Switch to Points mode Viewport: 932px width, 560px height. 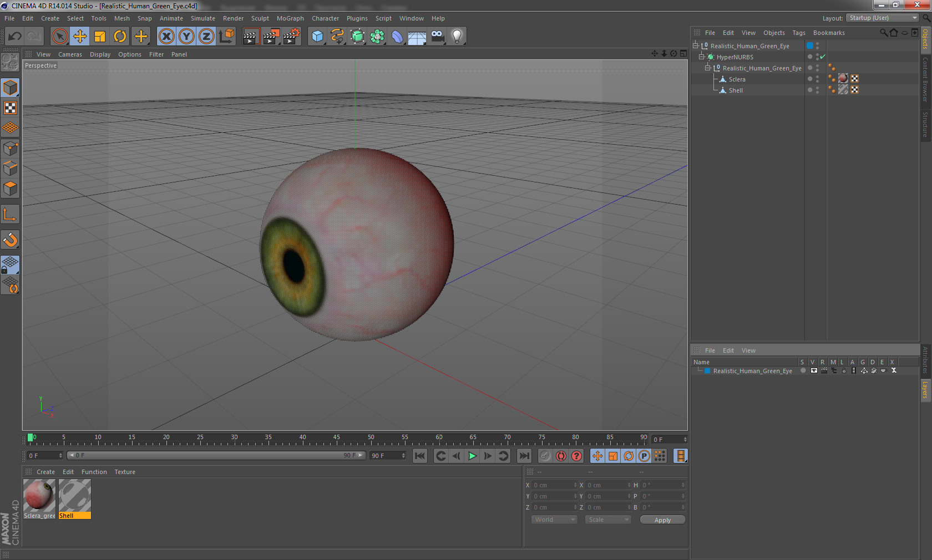[10, 148]
